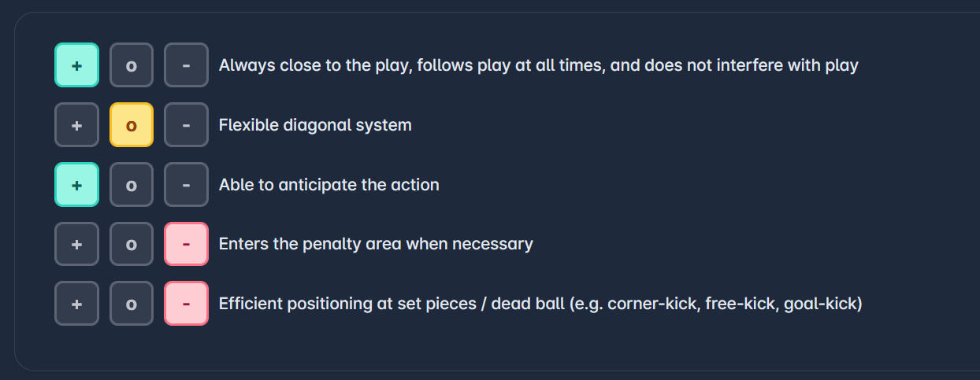Click the 'Flexible diagonal system' label
This screenshot has width=980, height=380.
click(315, 125)
